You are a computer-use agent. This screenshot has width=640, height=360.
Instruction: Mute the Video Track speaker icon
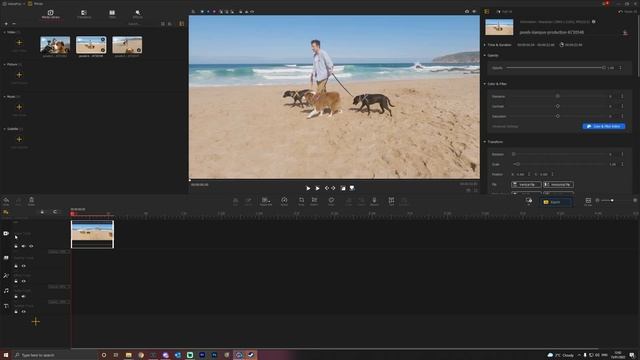23,247
